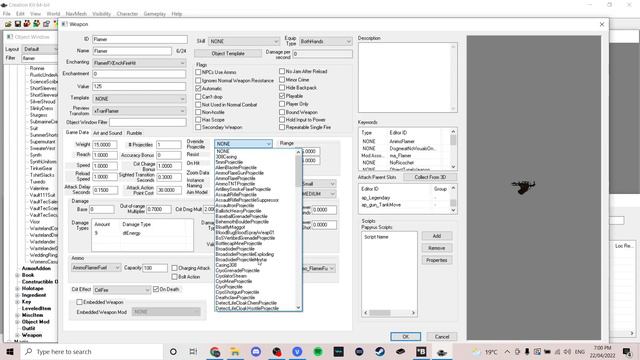Switch to the Rumble tab

(134, 133)
